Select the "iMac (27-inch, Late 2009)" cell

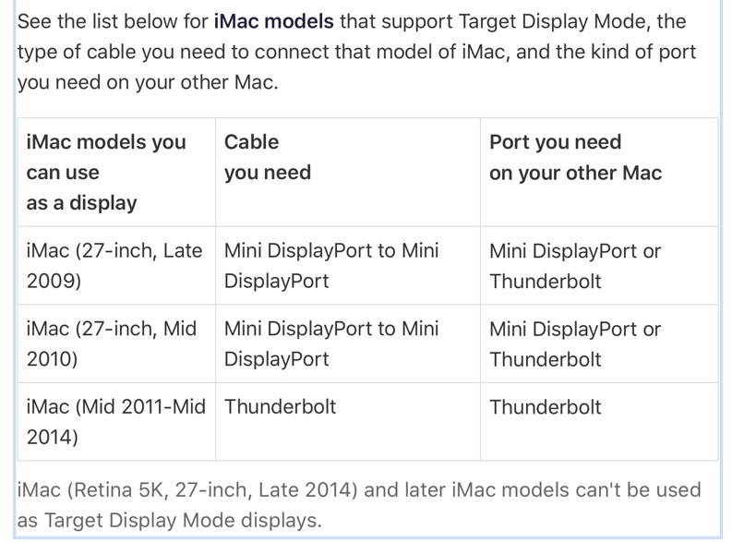pos(116,265)
